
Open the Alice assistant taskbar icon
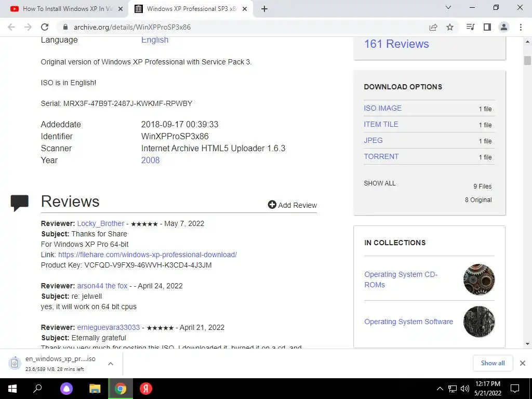coord(66,389)
